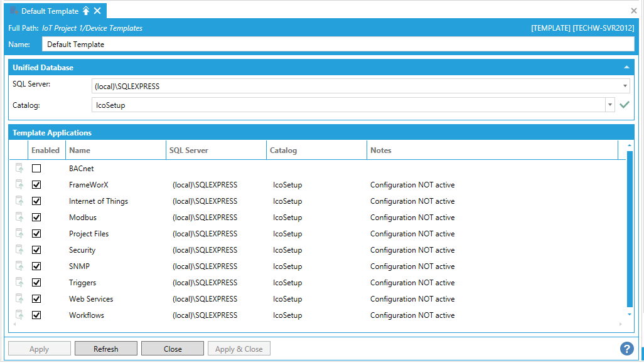
Task: Click the vertical scrollbar of the applications list
Action: click(630, 232)
